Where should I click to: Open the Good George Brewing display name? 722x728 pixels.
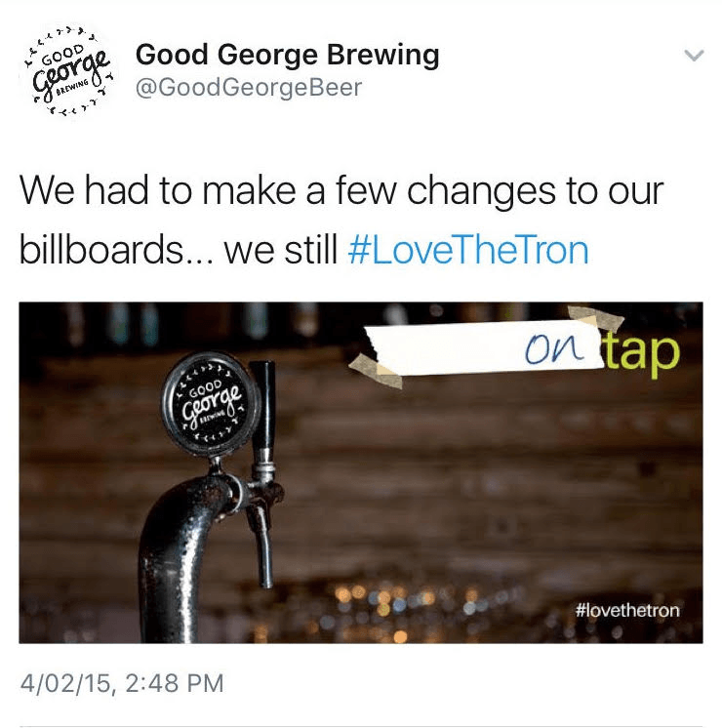coord(288,56)
